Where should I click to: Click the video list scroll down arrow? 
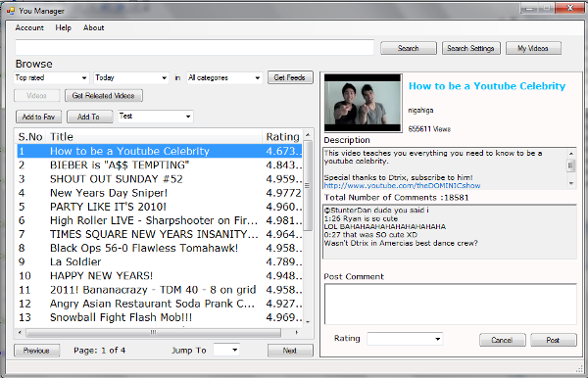(308, 322)
